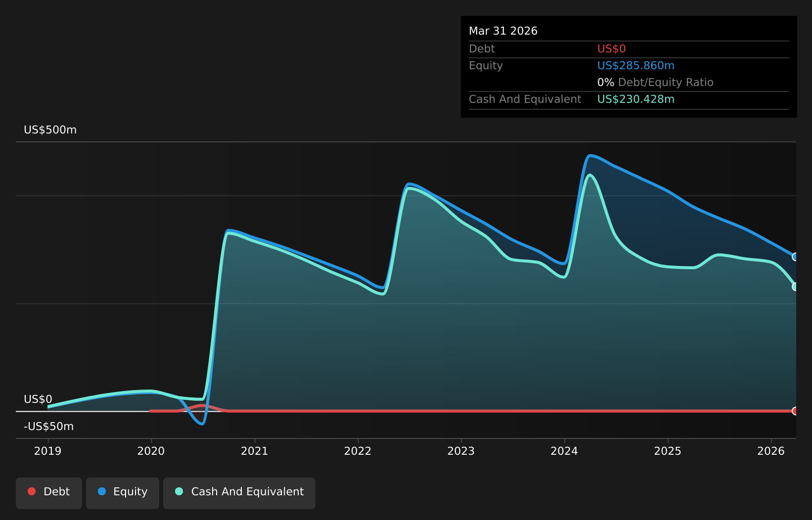Screen dimensions: 812x520
Task: Click the US$0 y-axis label
Action: click(38, 399)
